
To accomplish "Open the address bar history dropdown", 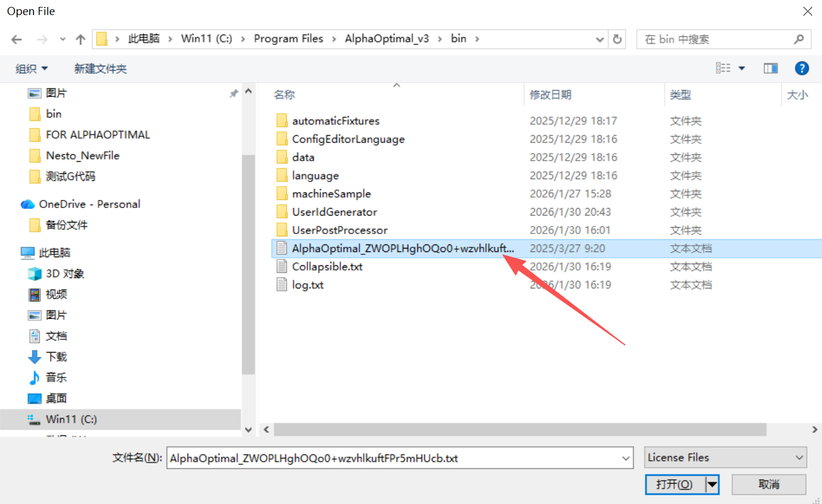I will click(x=599, y=39).
